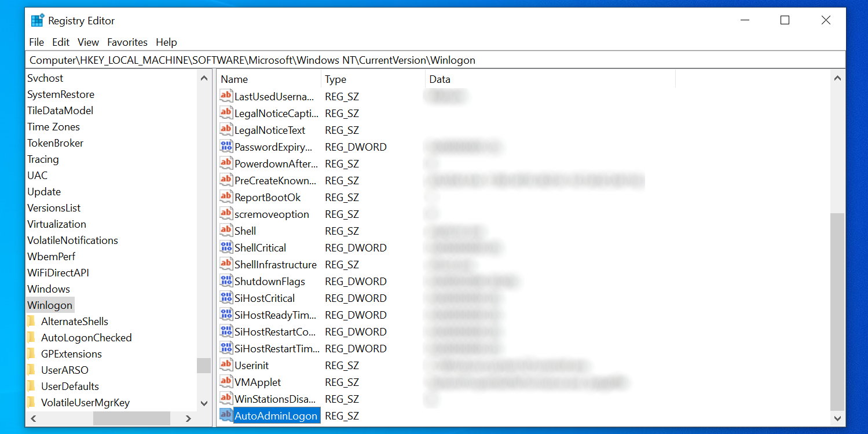Click the values pane vertical scrollbar thumb
Image resolution: width=868 pixels, height=434 pixels.
point(837,311)
